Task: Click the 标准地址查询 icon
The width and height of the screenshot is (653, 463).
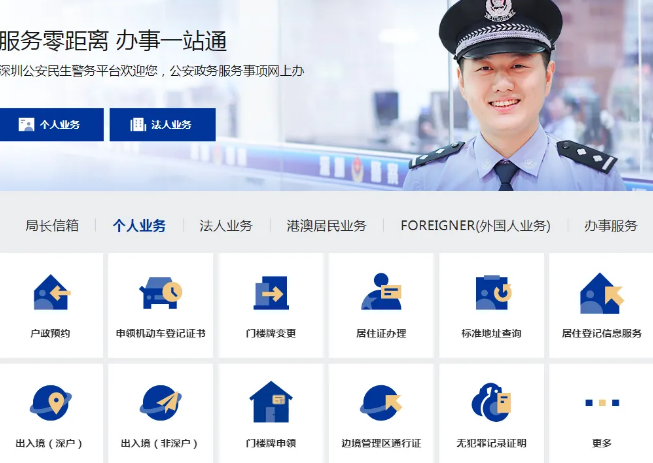Action: click(493, 292)
